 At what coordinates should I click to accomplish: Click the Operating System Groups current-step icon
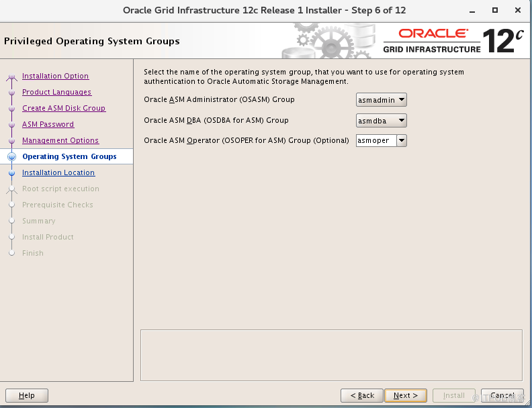[12, 156]
